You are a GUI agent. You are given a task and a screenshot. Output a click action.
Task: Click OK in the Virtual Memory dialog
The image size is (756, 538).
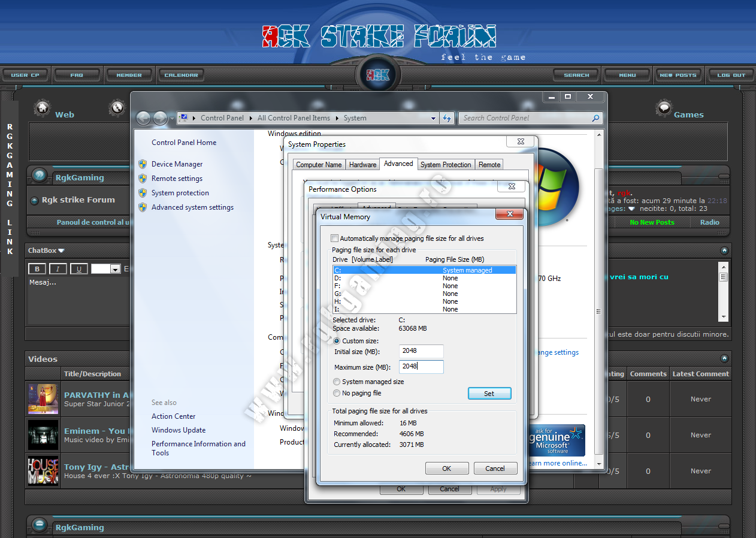(x=446, y=469)
